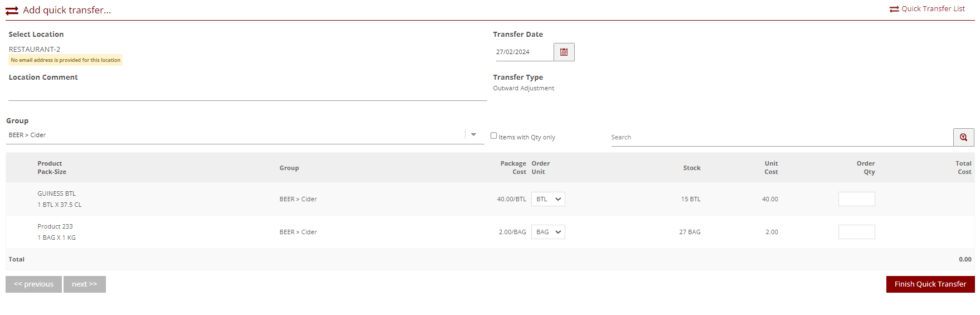Viewport: 980px width, 315px height.
Task: Click the Order Qty field for GUINESS BTL
Action: [x=856, y=199]
